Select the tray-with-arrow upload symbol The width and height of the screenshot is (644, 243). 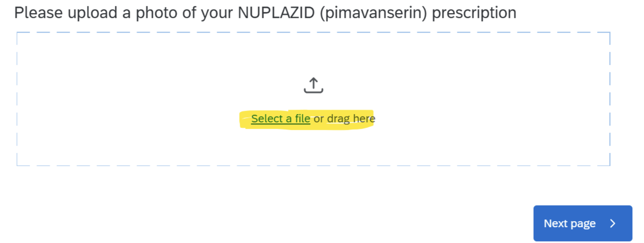click(x=313, y=85)
